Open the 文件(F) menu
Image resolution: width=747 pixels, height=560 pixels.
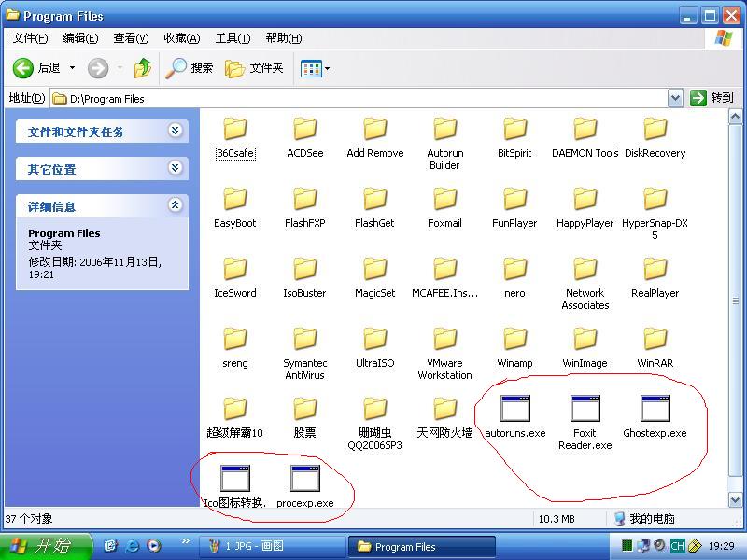pos(31,38)
